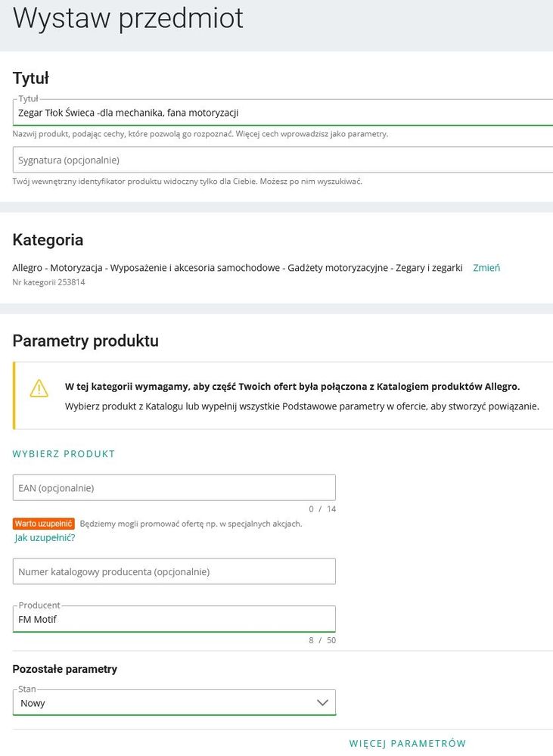Click into the EAN (opcjonalnie) field

pos(174,488)
